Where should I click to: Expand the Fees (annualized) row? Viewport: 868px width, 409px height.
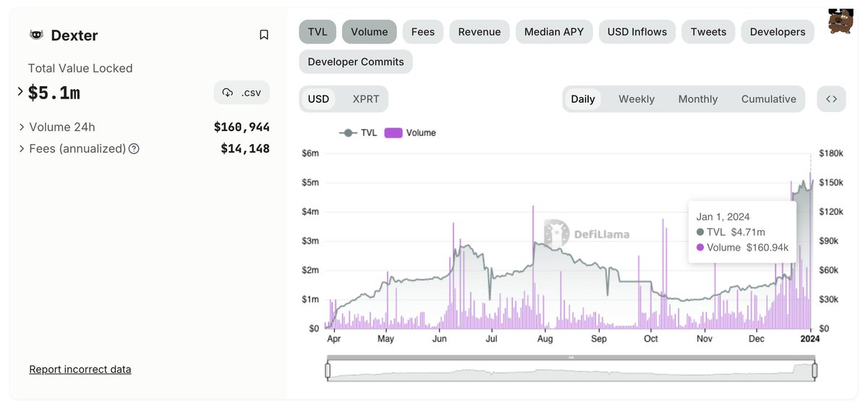coord(22,149)
